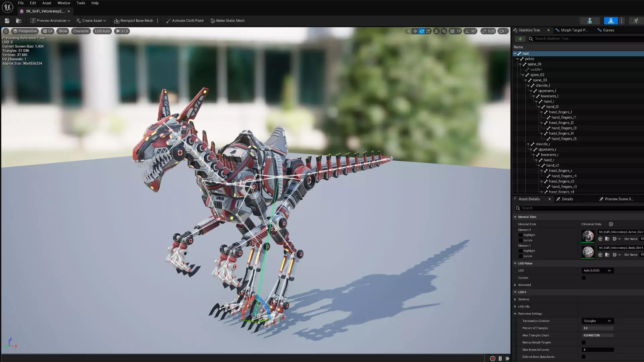Toggle rotation angle snapping icon
This screenshot has width=644, height=362.
point(467,31)
